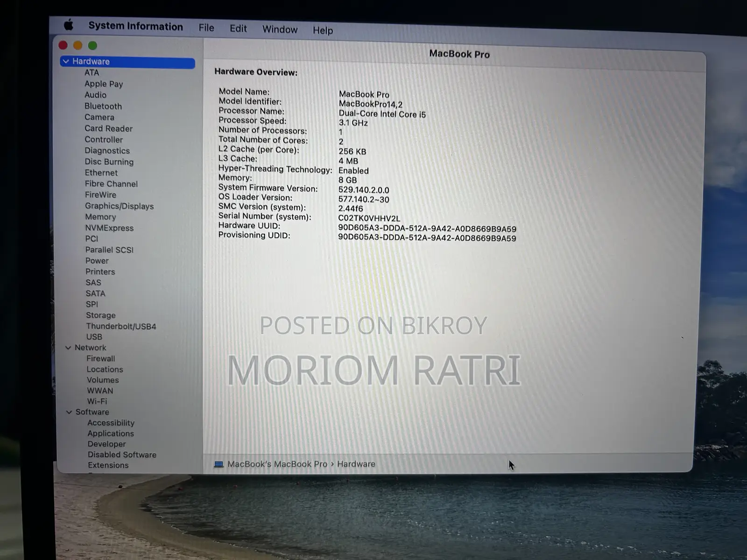
Task: Click the Provisioning UDID value
Action: coord(427,238)
